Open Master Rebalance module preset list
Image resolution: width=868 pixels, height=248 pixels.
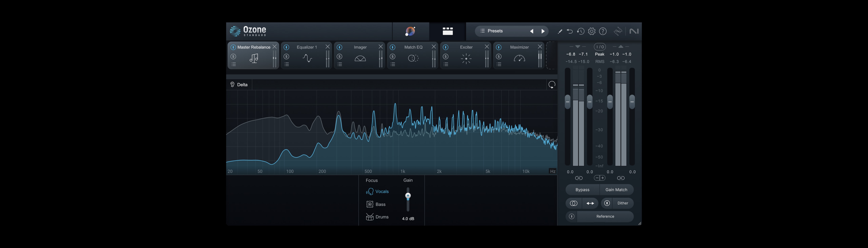click(x=233, y=64)
